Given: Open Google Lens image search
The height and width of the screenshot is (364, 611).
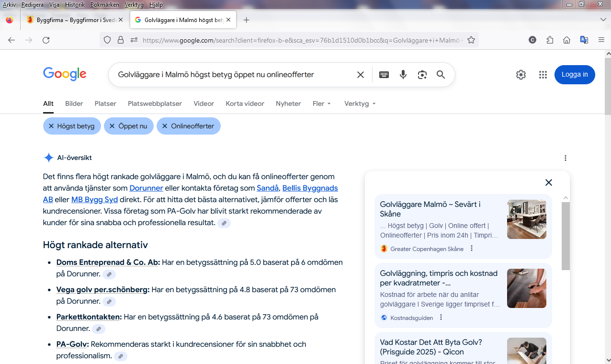Looking at the screenshot, I should (x=422, y=75).
